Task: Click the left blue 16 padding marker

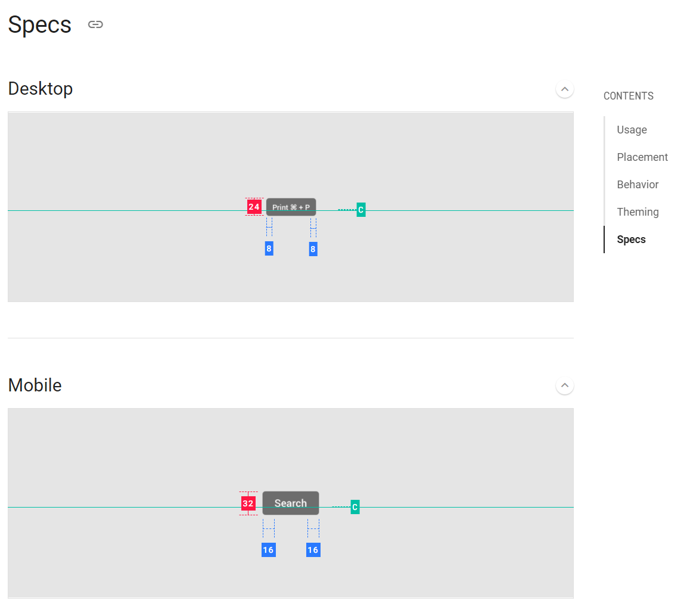Action: tap(269, 550)
